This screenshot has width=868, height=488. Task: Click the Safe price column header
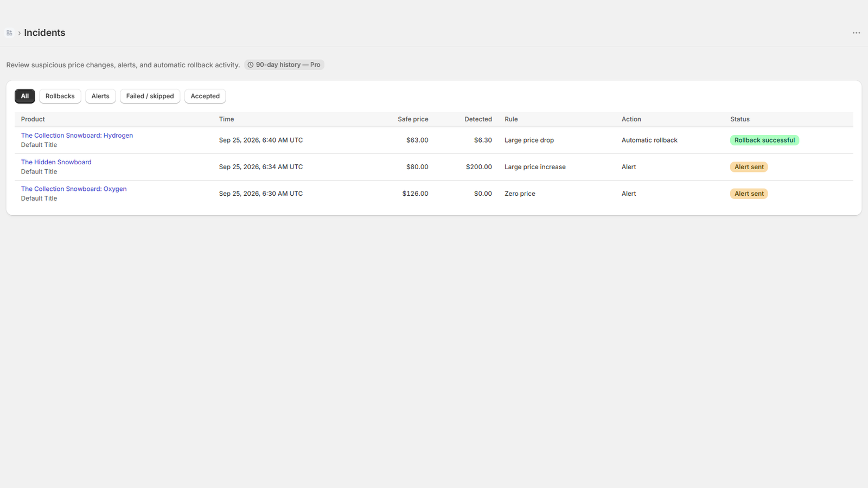413,119
